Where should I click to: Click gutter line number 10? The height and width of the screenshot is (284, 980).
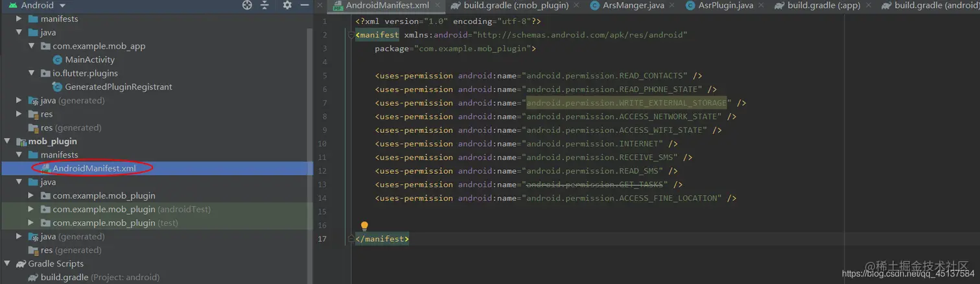pos(323,144)
